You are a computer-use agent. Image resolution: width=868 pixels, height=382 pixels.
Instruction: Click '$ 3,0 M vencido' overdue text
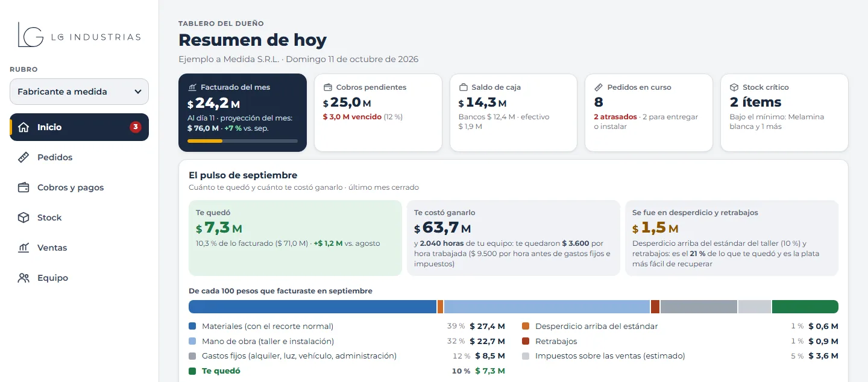click(x=352, y=117)
